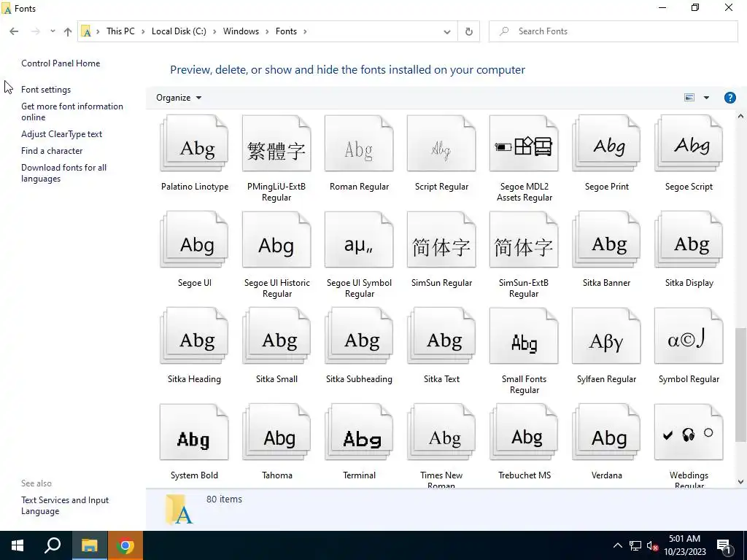
Task: Open Google Chrome from the taskbar
Action: [125, 545]
